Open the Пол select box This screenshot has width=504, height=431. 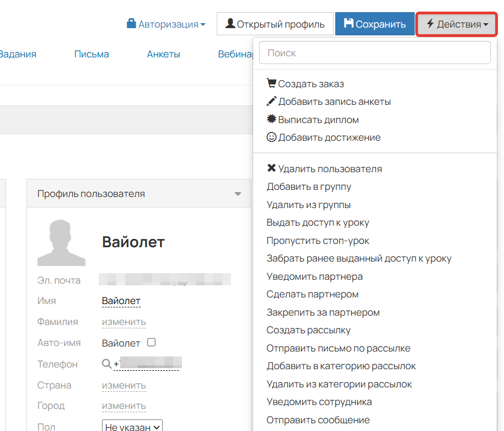coord(132,426)
